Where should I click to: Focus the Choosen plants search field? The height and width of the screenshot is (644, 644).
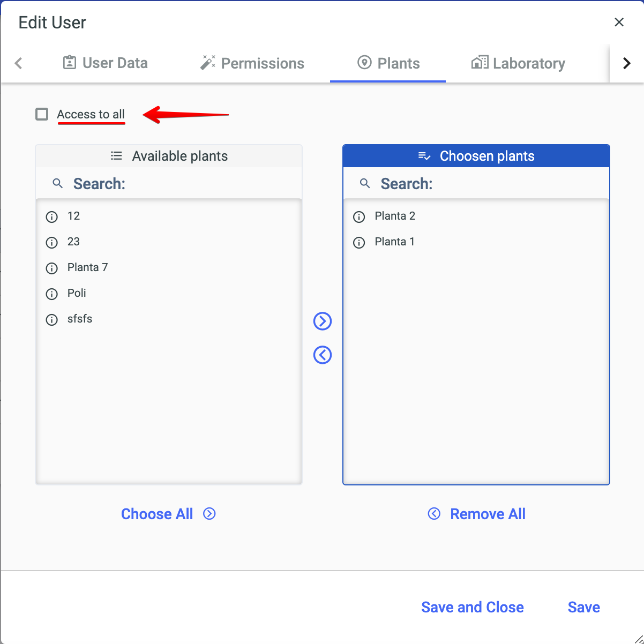pos(488,184)
